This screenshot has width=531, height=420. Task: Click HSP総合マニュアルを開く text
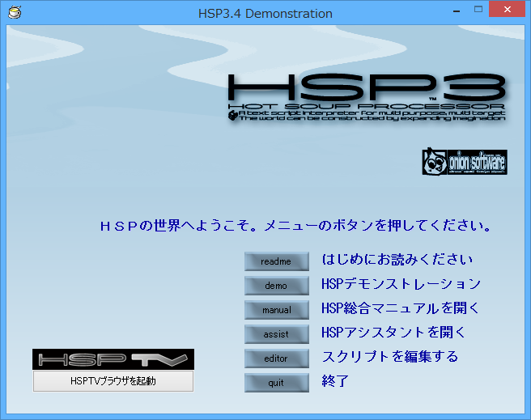coord(400,308)
